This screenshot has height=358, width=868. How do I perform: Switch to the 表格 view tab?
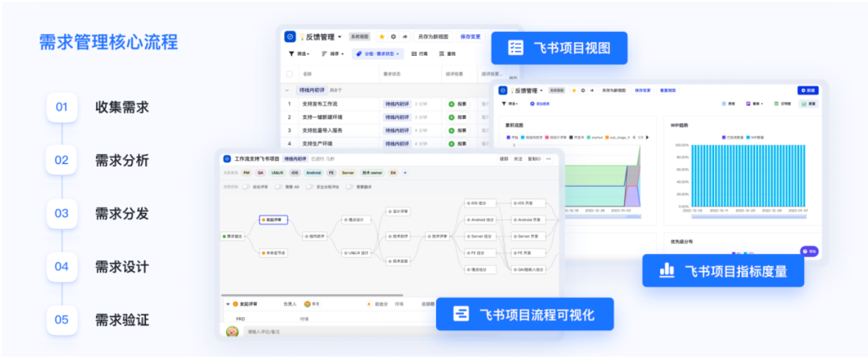click(728, 104)
